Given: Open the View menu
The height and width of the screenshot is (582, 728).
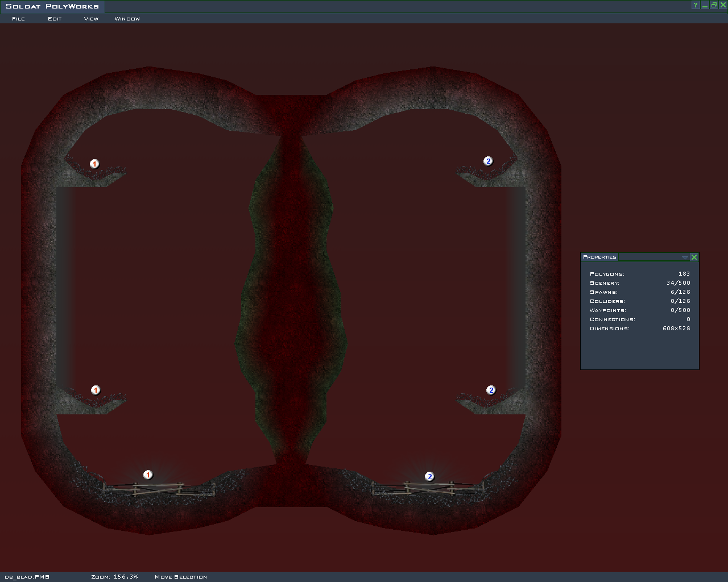Looking at the screenshot, I should click(91, 19).
